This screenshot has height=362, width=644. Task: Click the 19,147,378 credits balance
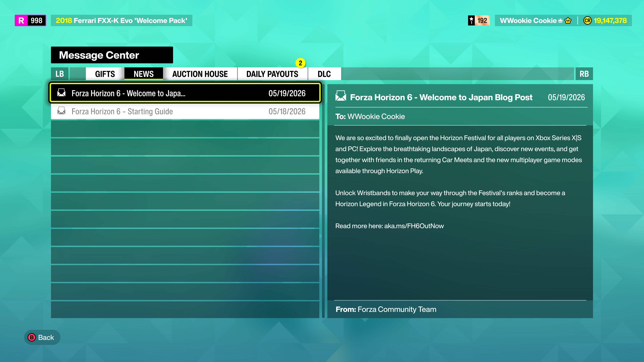point(610,20)
